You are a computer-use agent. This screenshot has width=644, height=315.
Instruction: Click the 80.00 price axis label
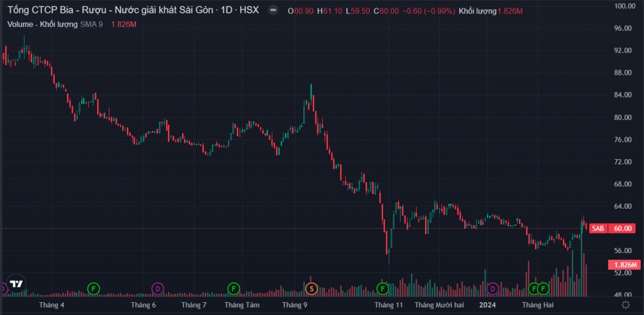(x=622, y=117)
